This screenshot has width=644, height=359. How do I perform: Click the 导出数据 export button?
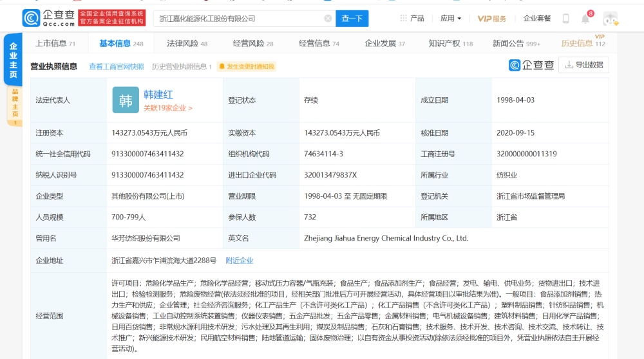[583, 65]
